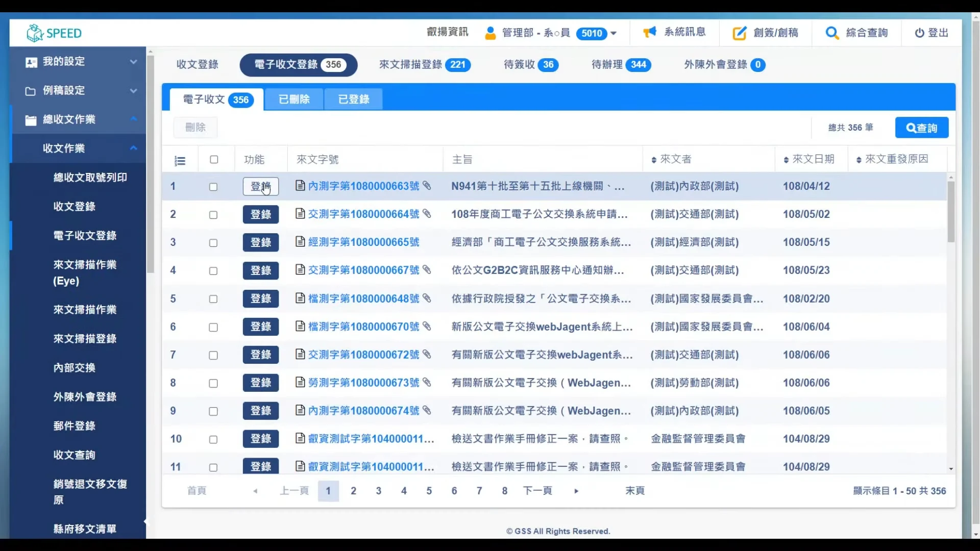
Task: Click the sidebar vertical scrollbar
Action: click(151, 163)
